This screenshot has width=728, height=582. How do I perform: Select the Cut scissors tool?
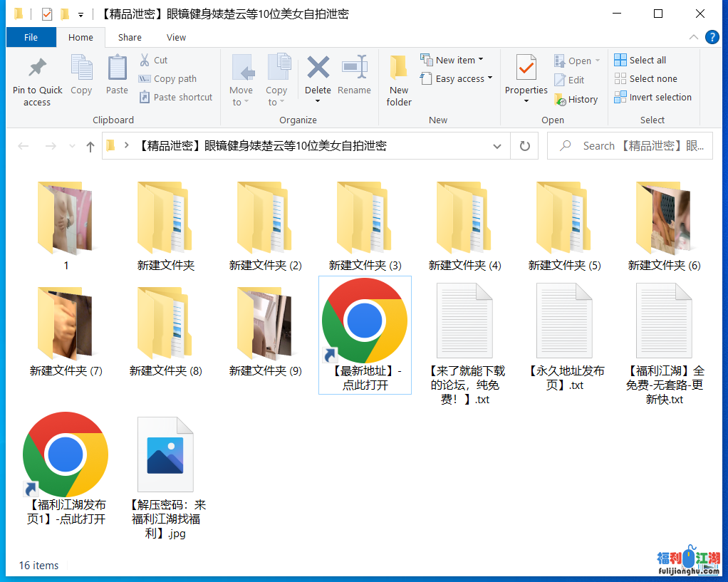[x=145, y=60]
